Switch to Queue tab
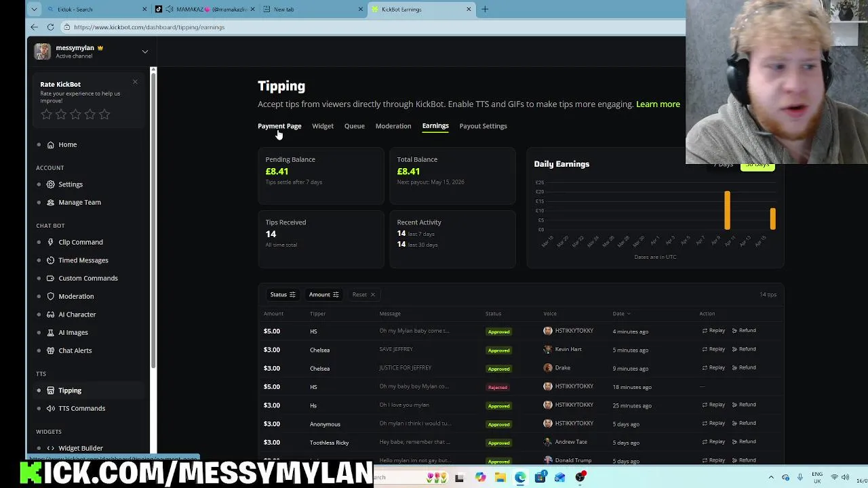Screen dimensions: 868x488 (x=354, y=126)
